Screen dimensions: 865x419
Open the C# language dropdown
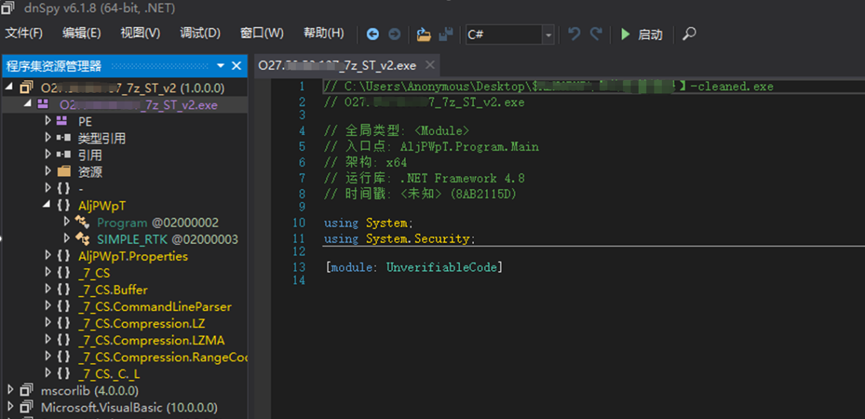click(x=509, y=34)
